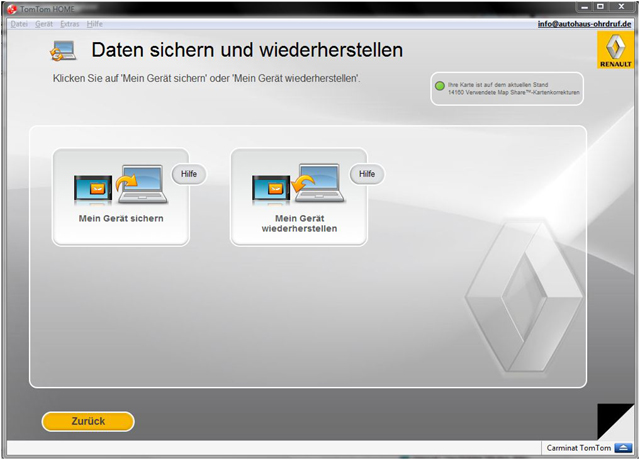Click the 'Mein Gerät sichern' text label
The height and width of the screenshot is (460, 640).
point(120,218)
